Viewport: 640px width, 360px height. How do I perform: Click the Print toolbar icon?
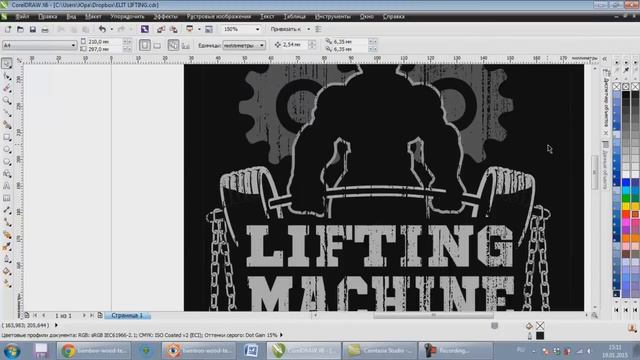point(45,29)
